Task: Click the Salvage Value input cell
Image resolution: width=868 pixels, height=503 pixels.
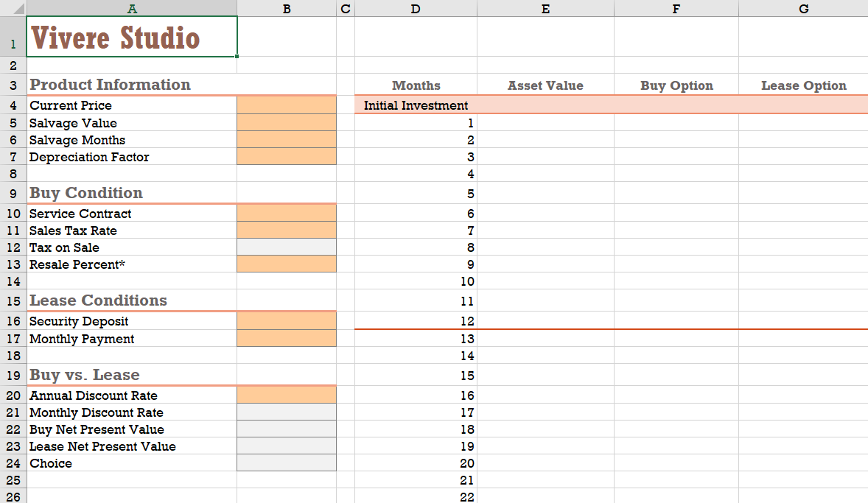Action: coord(286,122)
